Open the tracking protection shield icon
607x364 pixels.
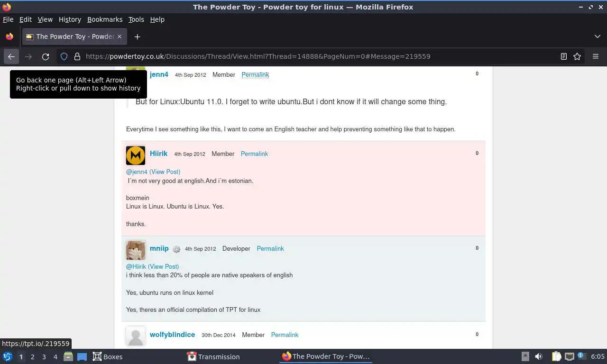(64, 56)
